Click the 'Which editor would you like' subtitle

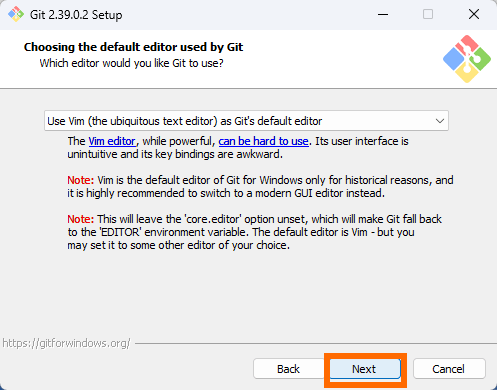pyautogui.click(x=131, y=63)
